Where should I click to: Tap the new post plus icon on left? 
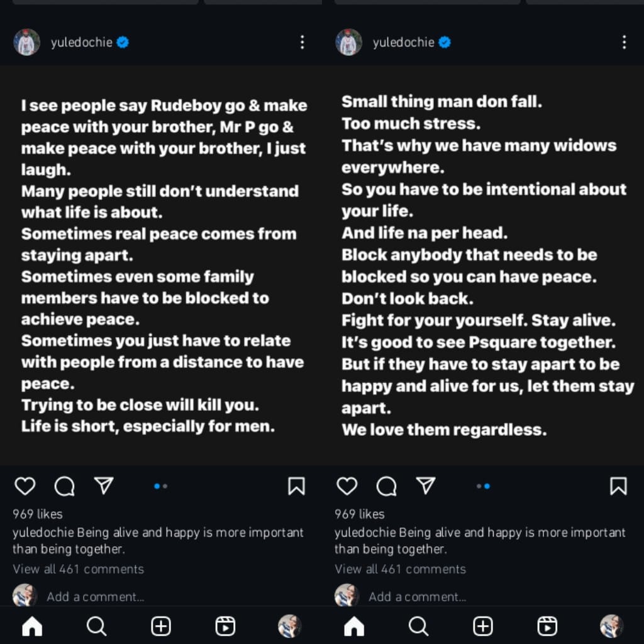[161, 626]
